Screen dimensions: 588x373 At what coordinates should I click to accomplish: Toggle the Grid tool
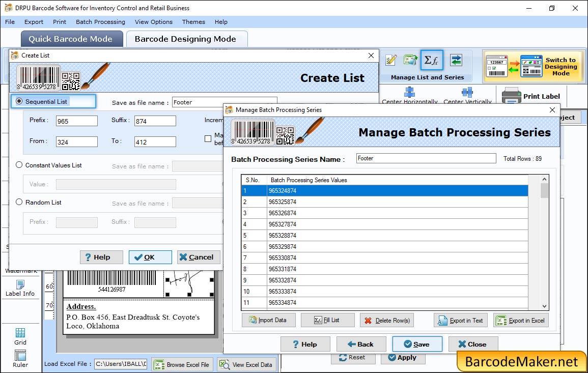pos(20,336)
